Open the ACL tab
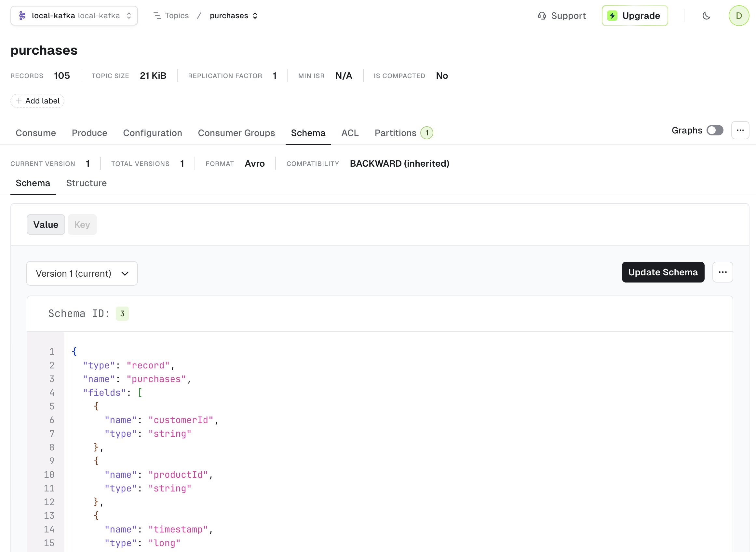The width and height of the screenshot is (756, 552). (x=350, y=133)
